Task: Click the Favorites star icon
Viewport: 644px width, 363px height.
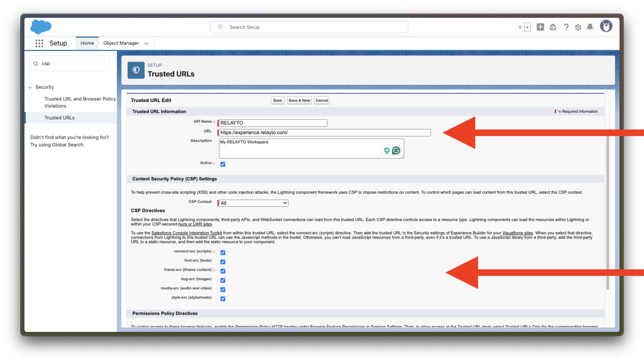Action: click(x=520, y=27)
